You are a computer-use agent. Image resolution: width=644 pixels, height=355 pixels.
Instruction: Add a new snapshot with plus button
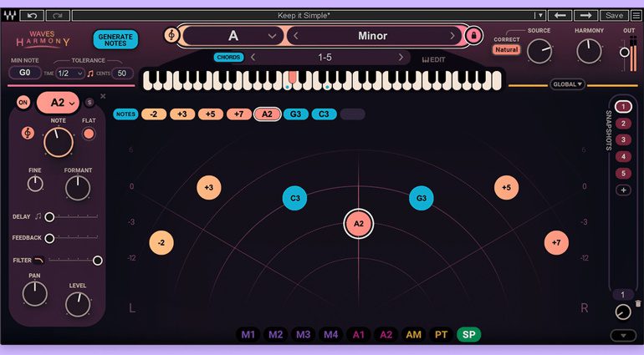(622, 190)
